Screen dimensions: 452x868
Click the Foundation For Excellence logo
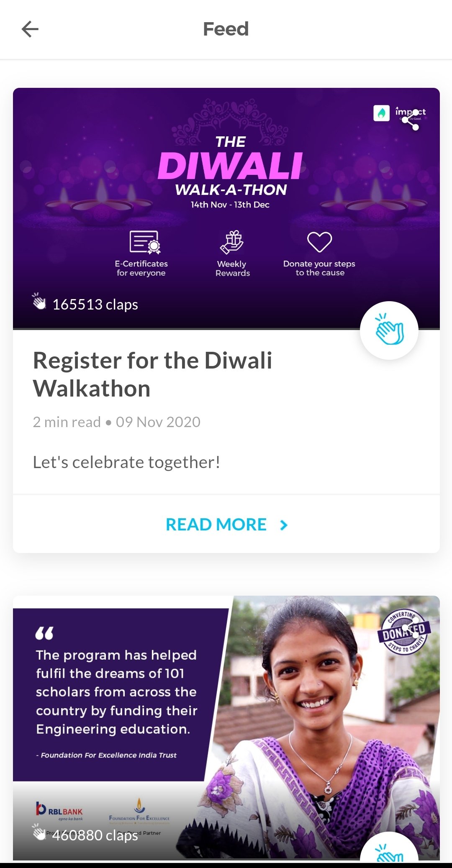coord(139,811)
